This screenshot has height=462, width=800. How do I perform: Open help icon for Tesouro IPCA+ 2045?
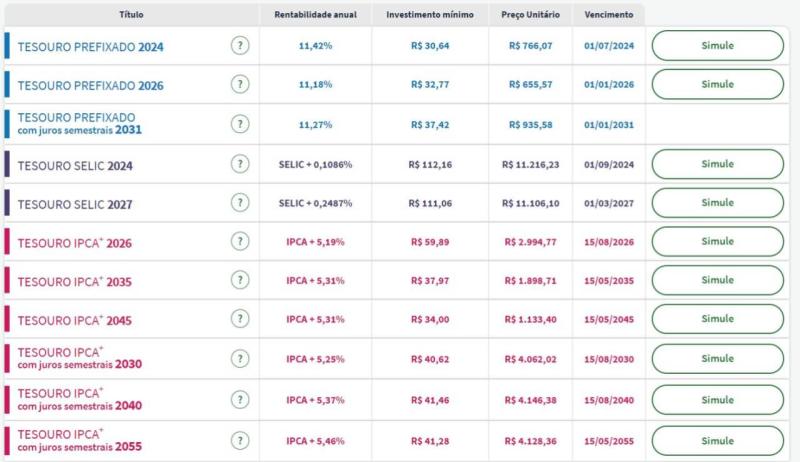tap(240, 319)
